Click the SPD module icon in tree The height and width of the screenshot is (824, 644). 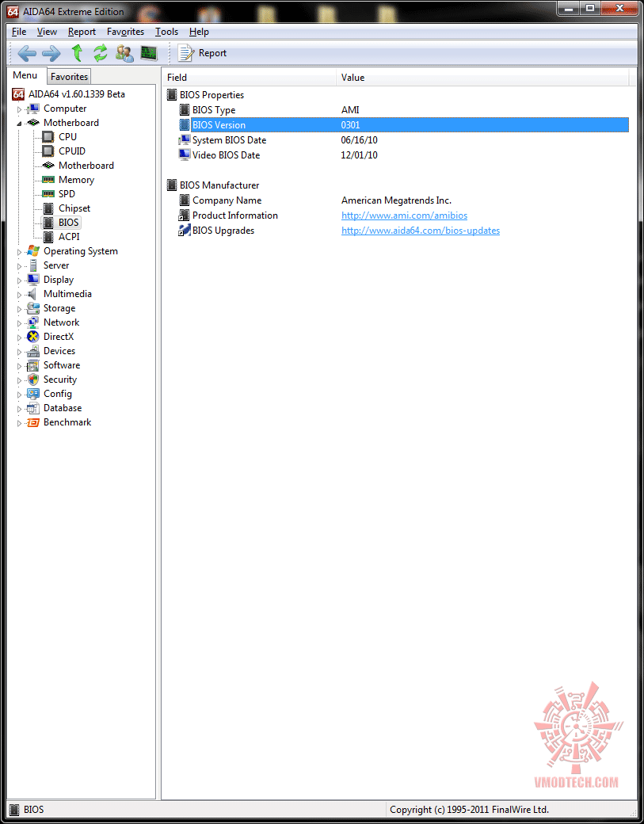(48, 194)
